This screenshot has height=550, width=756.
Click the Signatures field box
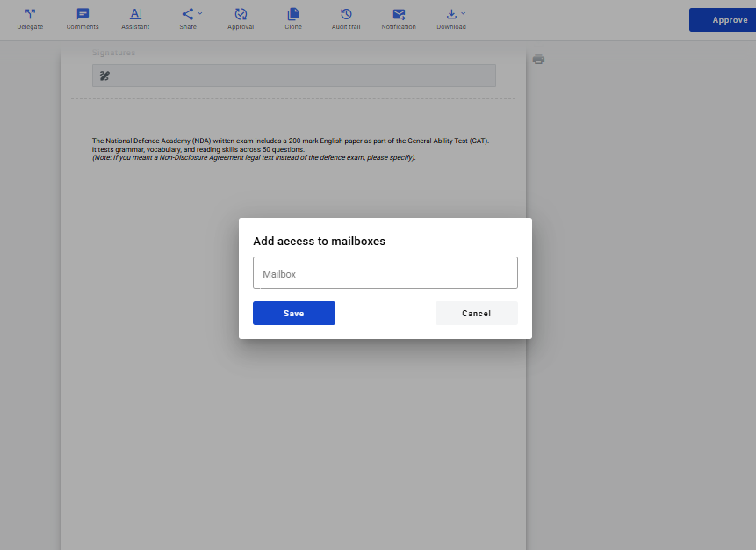[x=294, y=76]
